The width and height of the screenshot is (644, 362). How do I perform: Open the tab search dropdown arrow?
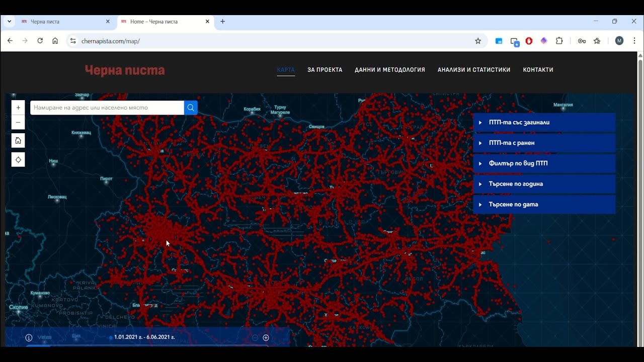pos(9,22)
